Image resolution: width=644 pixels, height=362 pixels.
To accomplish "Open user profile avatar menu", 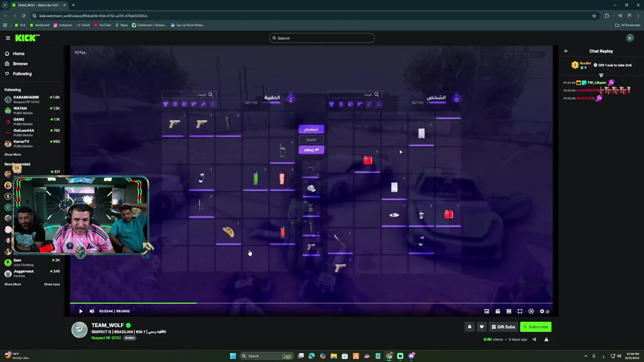I will 630,38.
